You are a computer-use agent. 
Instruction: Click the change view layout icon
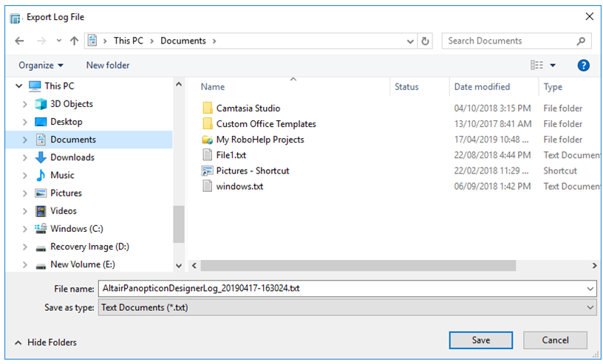(537, 66)
